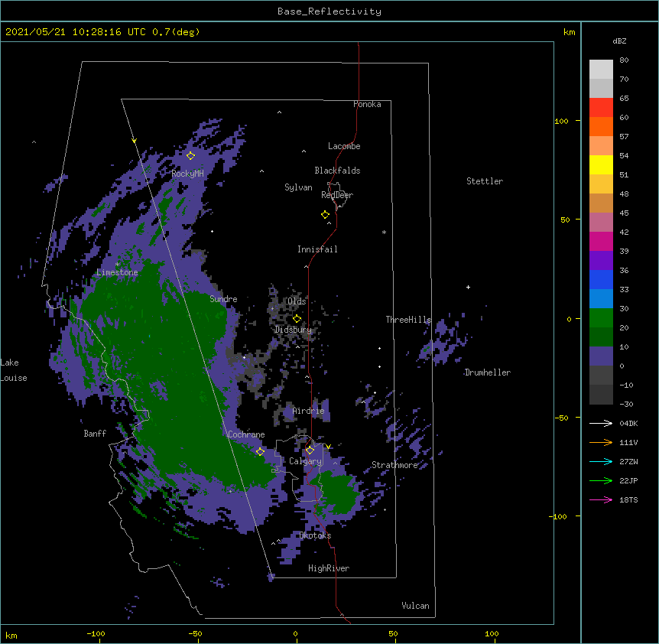
Task: Click the yellow Y marker northwest of RockyMH
Action: click(134, 141)
